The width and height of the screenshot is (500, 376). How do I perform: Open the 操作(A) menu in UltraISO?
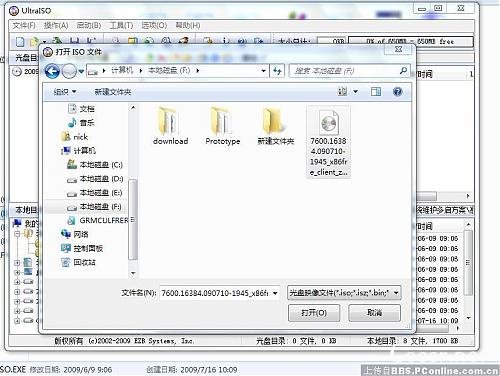point(56,25)
